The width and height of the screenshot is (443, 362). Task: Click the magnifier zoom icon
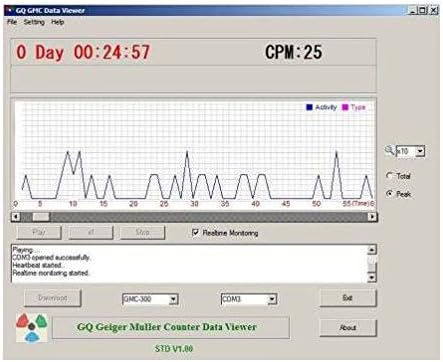(x=389, y=150)
